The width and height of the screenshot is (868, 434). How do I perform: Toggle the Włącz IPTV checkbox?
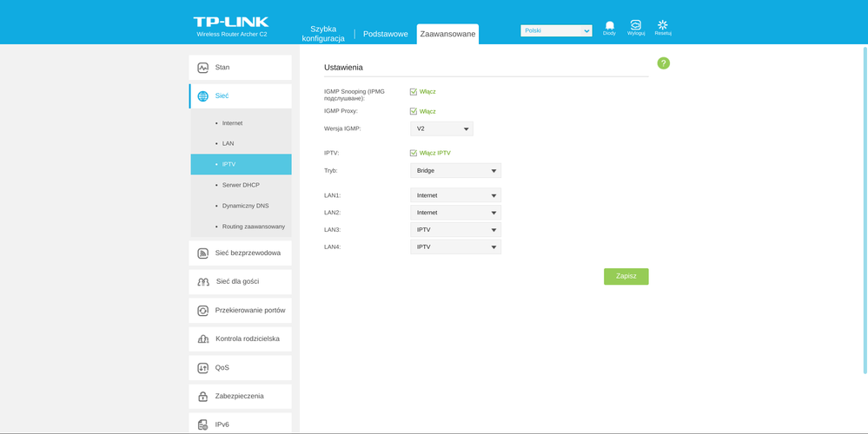414,153
